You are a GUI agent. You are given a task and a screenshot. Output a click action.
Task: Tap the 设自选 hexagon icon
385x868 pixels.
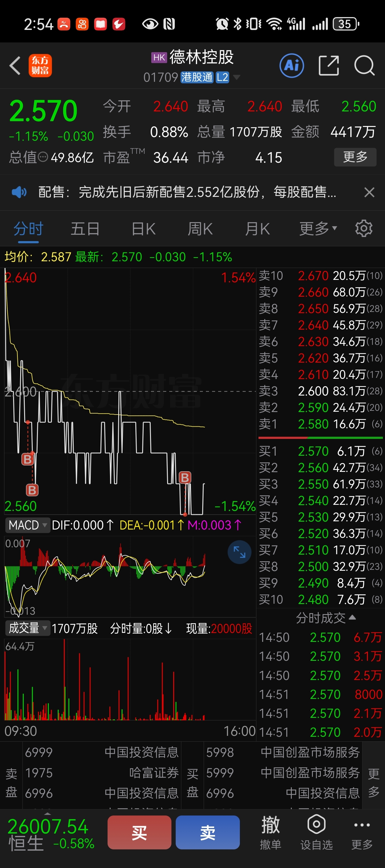point(316,824)
